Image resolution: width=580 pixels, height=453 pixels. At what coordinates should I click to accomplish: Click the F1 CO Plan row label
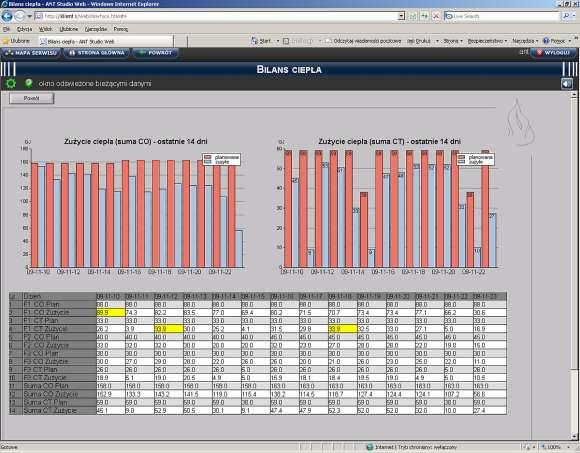pyautogui.click(x=59, y=304)
